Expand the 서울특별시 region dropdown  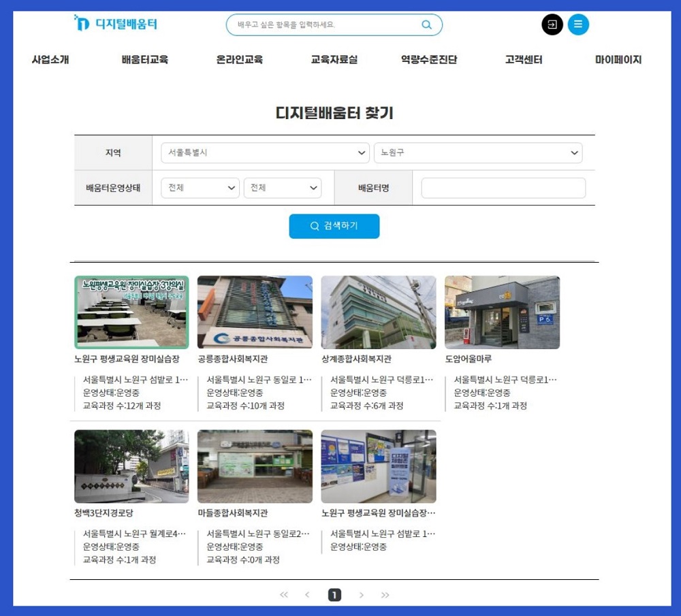coord(266,153)
